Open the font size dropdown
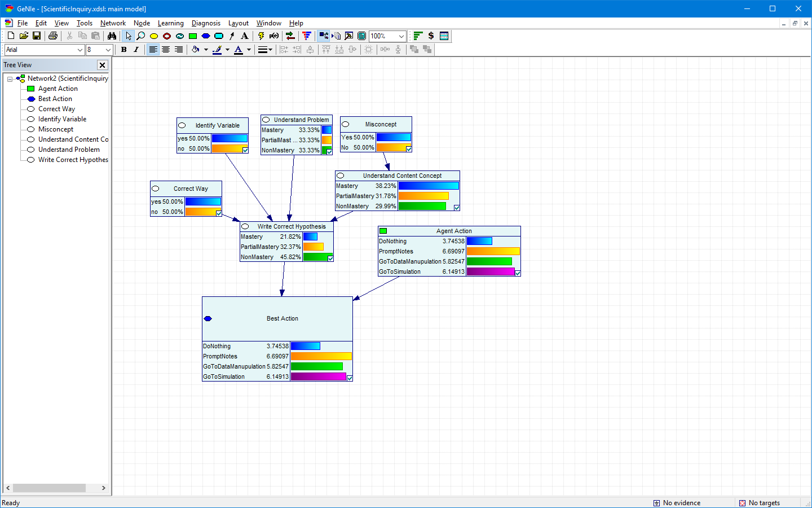The width and height of the screenshot is (812, 508). coord(108,50)
